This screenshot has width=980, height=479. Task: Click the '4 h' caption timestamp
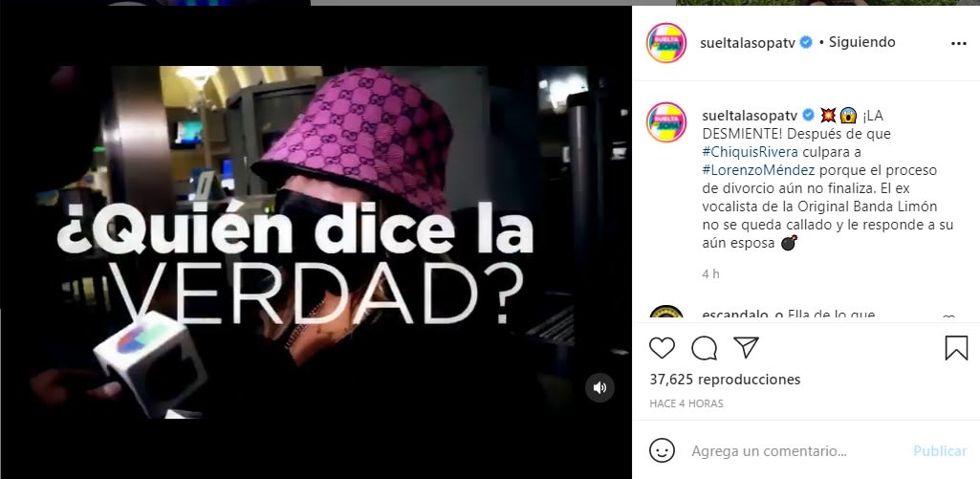710,273
